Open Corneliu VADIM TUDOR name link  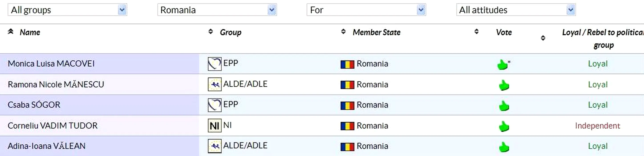click(53, 125)
